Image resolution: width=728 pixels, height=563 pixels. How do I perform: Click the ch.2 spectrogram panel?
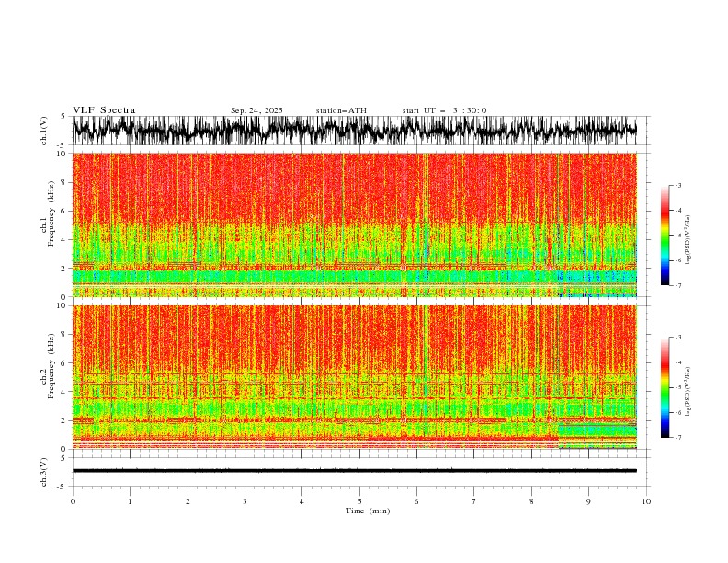pos(354,377)
